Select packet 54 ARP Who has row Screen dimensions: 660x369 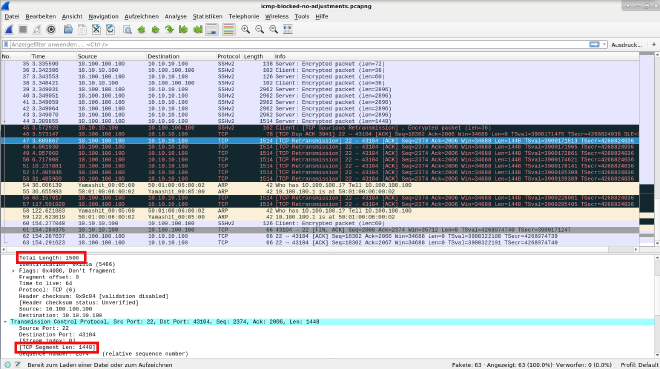[x=320, y=185]
